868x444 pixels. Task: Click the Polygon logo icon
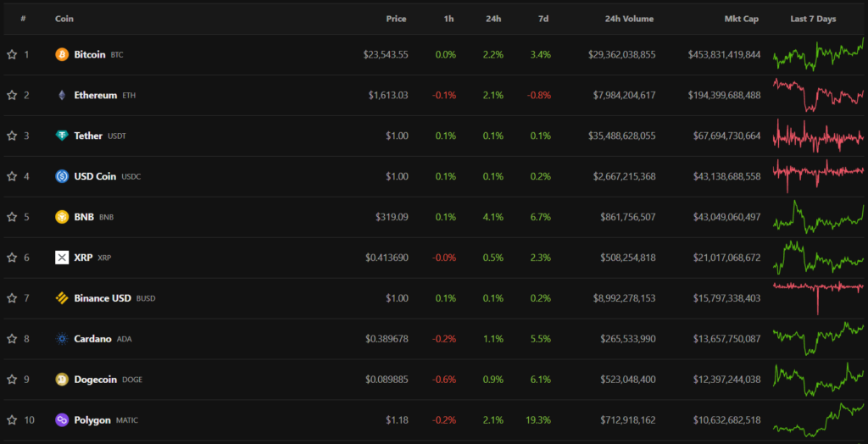click(x=62, y=420)
